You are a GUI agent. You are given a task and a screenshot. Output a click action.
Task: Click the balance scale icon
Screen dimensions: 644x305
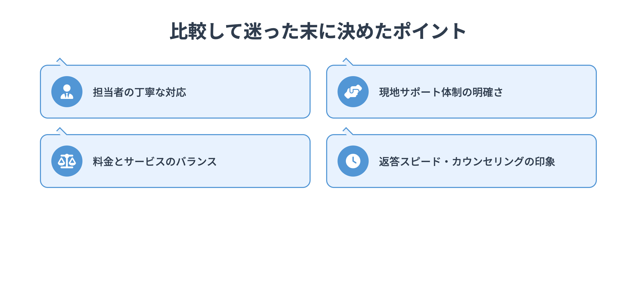[67, 161]
